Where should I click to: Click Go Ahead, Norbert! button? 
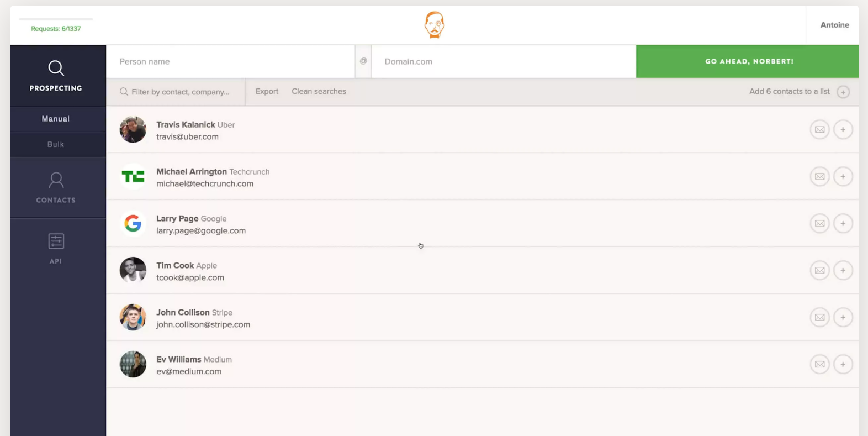coord(747,61)
